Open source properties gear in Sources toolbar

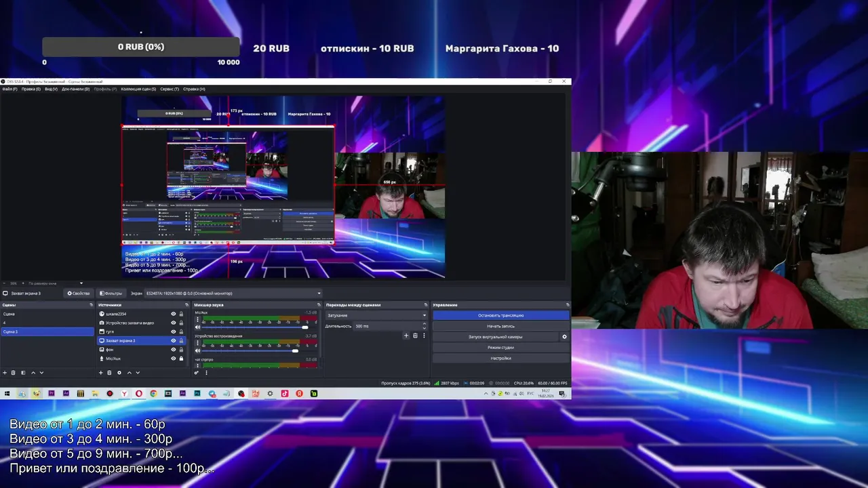(x=119, y=373)
